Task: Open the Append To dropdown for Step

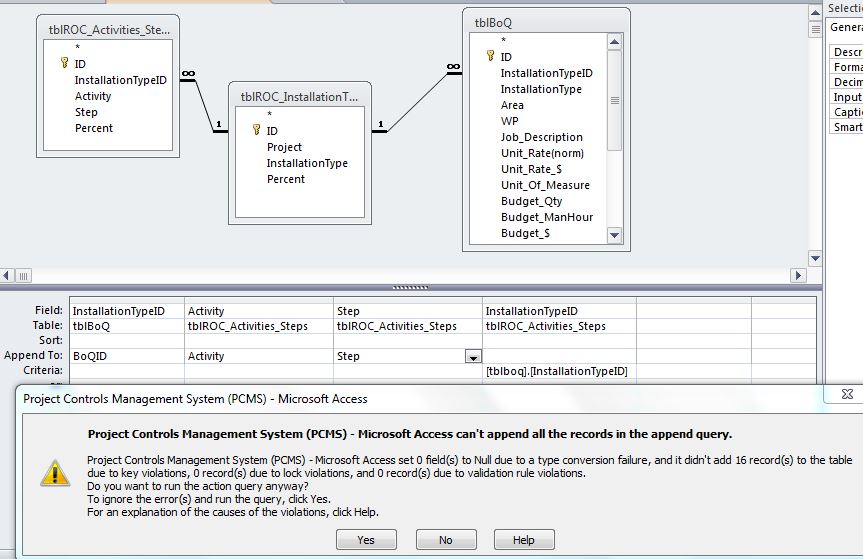Action: 473,357
